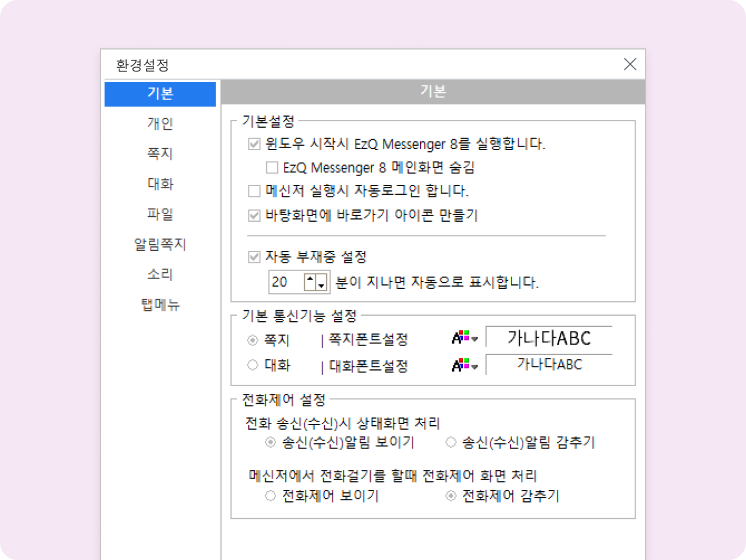Click the 쪽지 font preview 가나다ABC box

549,338
